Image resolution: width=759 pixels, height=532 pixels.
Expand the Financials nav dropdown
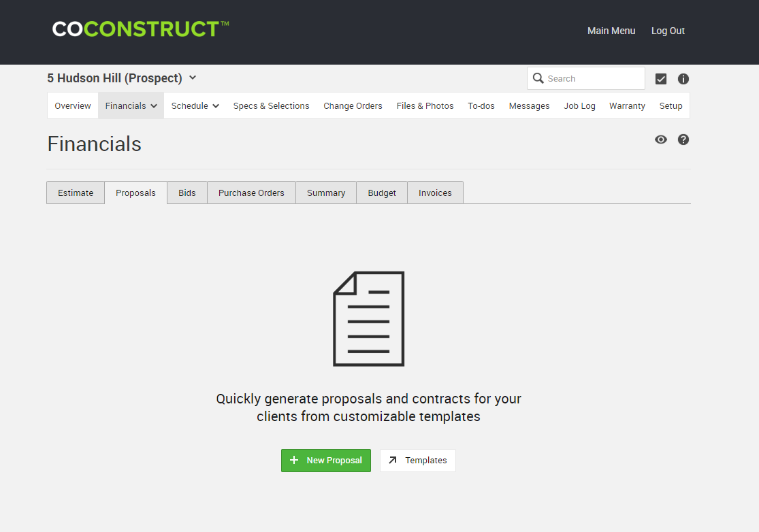tap(131, 106)
